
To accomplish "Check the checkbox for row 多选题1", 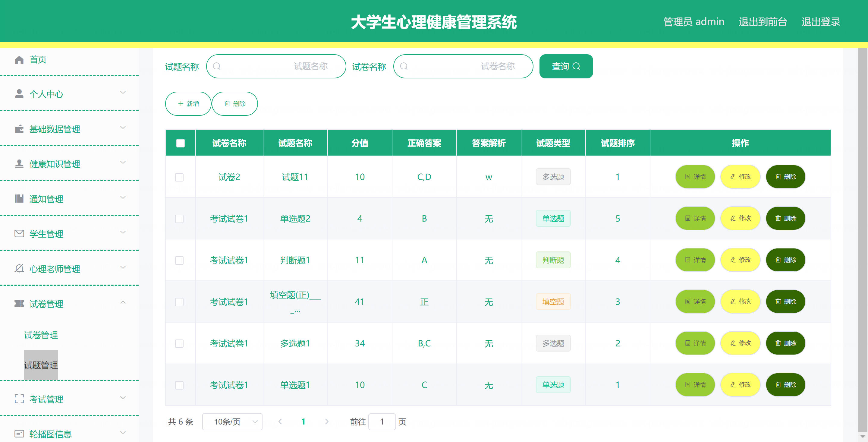I will click(179, 343).
